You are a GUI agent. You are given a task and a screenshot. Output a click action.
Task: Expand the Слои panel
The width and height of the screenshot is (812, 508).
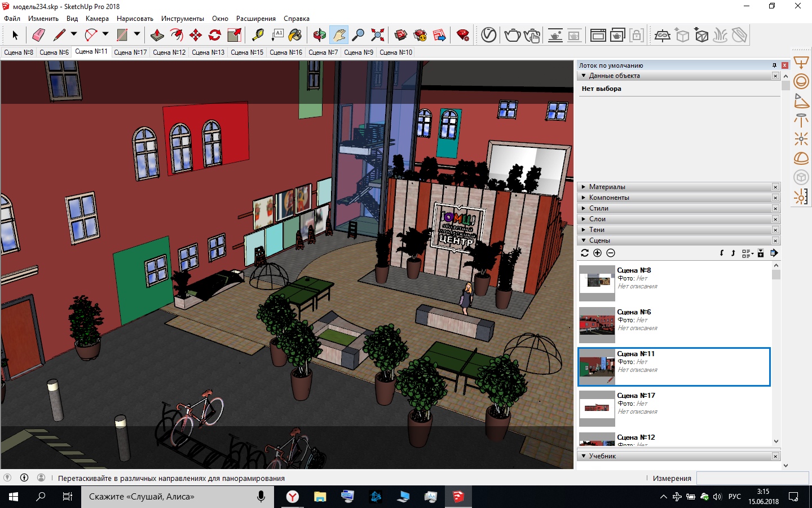click(x=584, y=219)
